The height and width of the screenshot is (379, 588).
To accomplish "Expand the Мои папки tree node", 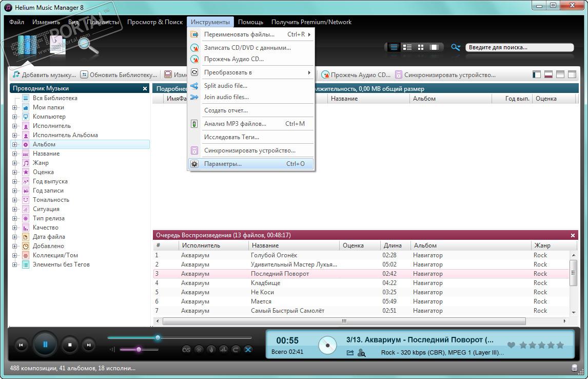I will coord(15,107).
